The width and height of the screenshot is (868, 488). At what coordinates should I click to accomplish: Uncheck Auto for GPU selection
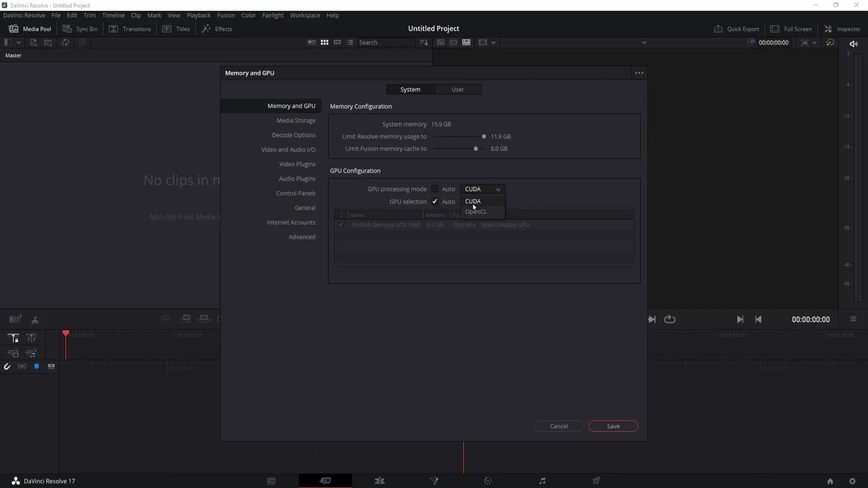tap(434, 202)
